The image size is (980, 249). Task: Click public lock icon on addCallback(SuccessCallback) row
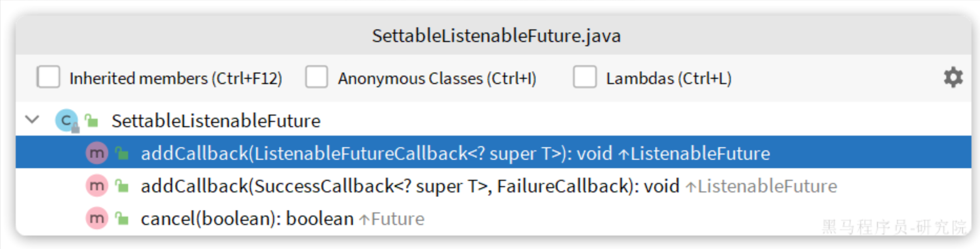[122, 186]
